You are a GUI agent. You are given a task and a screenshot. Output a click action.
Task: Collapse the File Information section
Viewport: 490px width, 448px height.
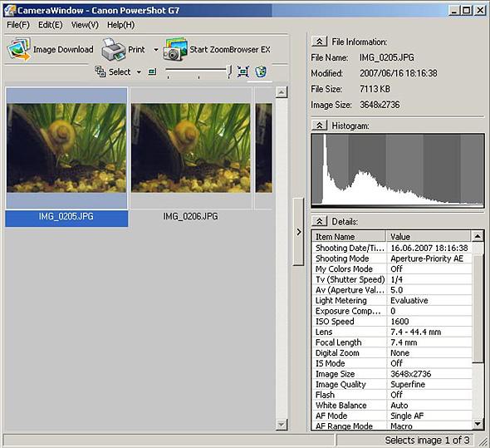click(x=319, y=42)
